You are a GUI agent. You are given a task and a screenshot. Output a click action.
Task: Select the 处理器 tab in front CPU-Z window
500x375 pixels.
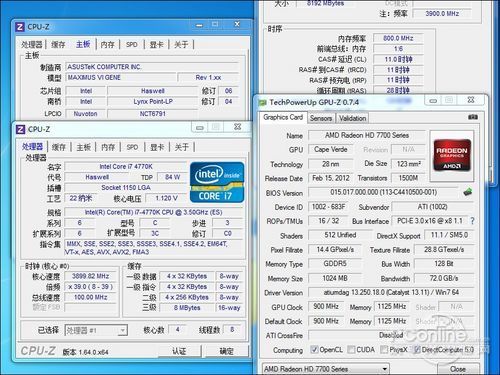32,147
